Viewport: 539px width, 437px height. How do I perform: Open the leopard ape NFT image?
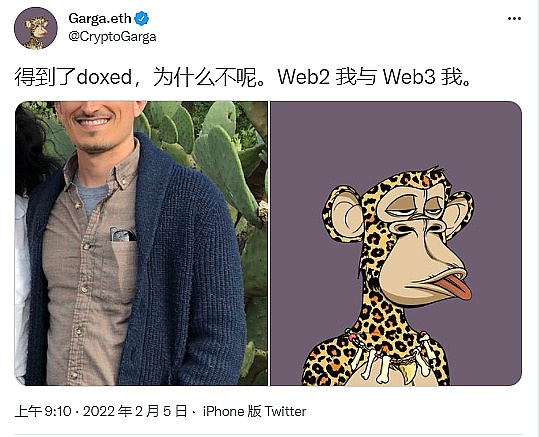coord(396,243)
